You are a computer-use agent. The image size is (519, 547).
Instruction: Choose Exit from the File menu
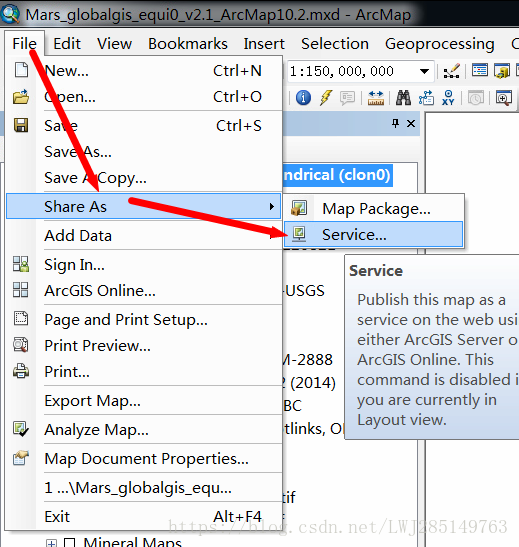coord(144,516)
